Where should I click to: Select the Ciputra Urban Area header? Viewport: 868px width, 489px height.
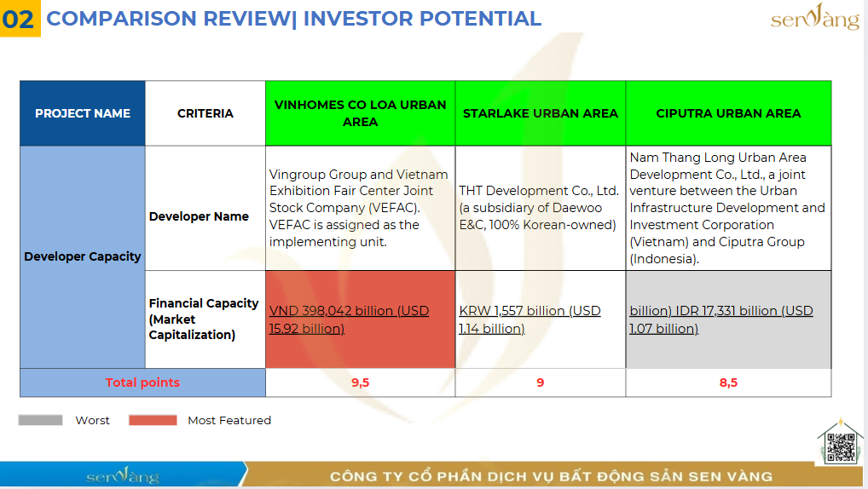(x=728, y=113)
